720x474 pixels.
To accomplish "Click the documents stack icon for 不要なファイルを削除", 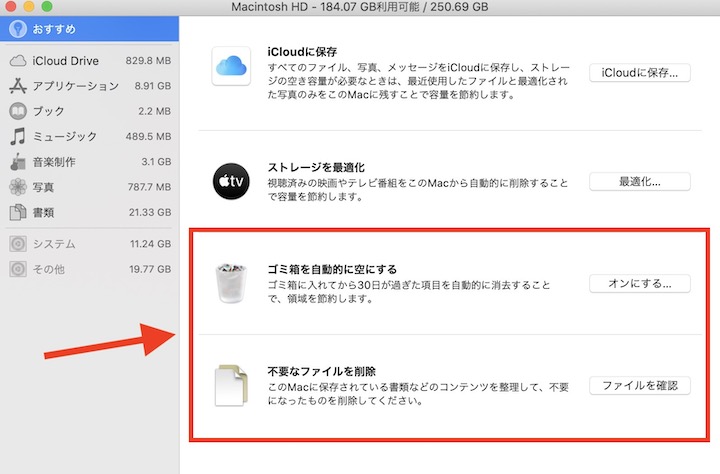I will click(231, 385).
